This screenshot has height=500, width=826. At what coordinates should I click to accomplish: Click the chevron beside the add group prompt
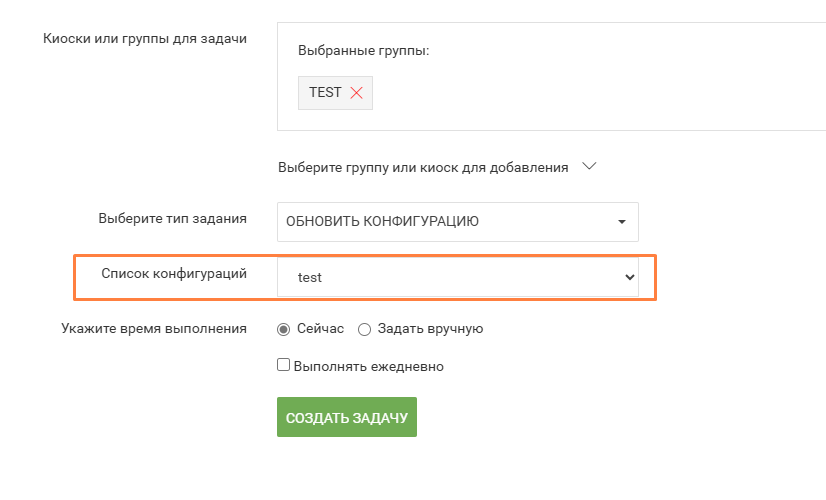pos(589,167)
